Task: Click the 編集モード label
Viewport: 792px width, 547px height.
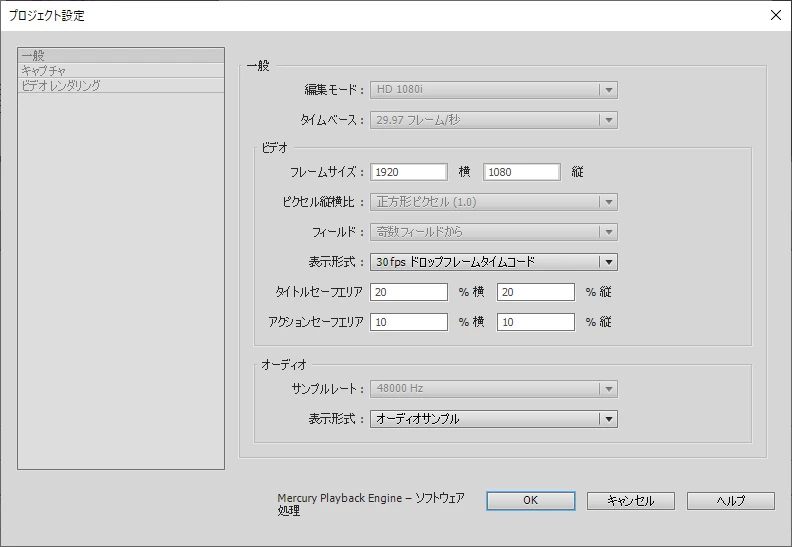Action: 334,90
